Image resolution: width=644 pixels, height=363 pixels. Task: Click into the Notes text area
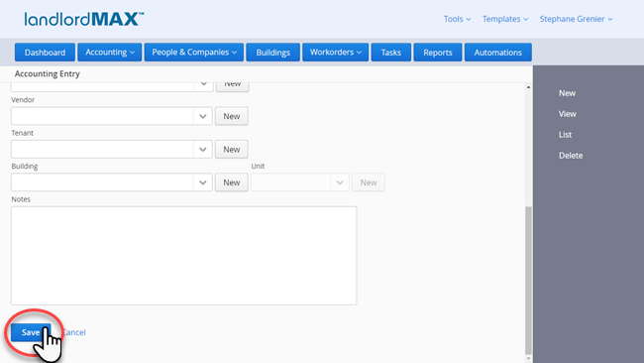tap(184, 256)
